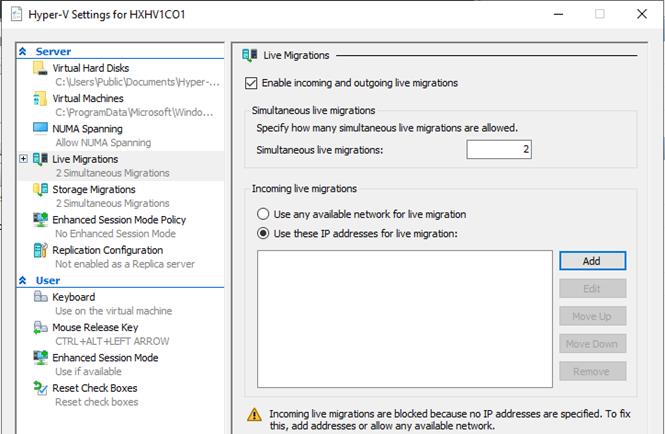Collapse the User section
Image resolution: width=665 pixels, height=434 pixels.
(x=22, y=280)
